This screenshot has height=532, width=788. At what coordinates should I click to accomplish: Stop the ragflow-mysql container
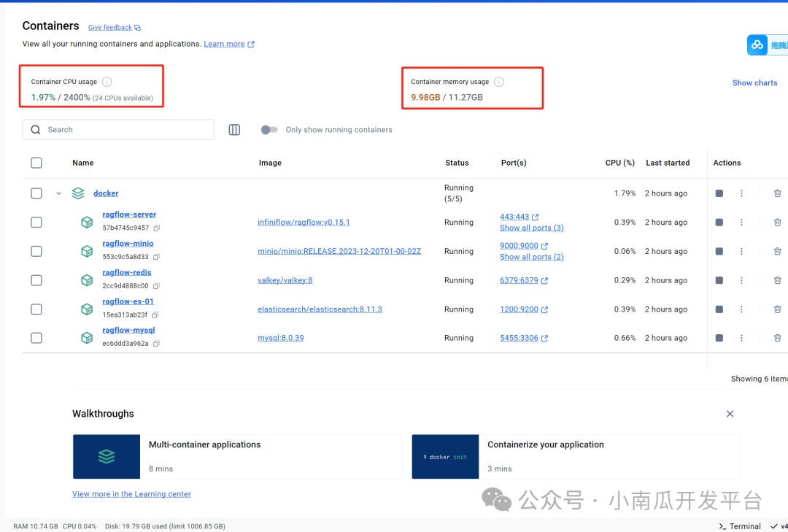[719, 338]
